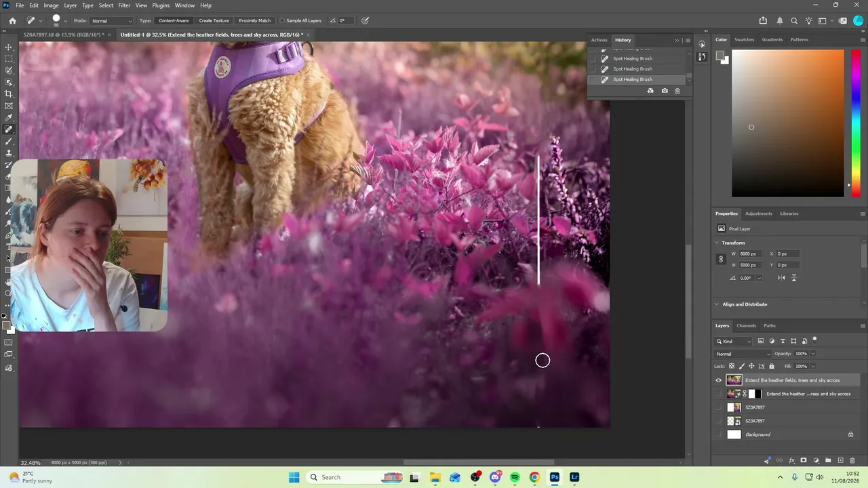Collapse the Align and Distribute section
This screenshot has height=488, width=868.
tap(717, 304)
